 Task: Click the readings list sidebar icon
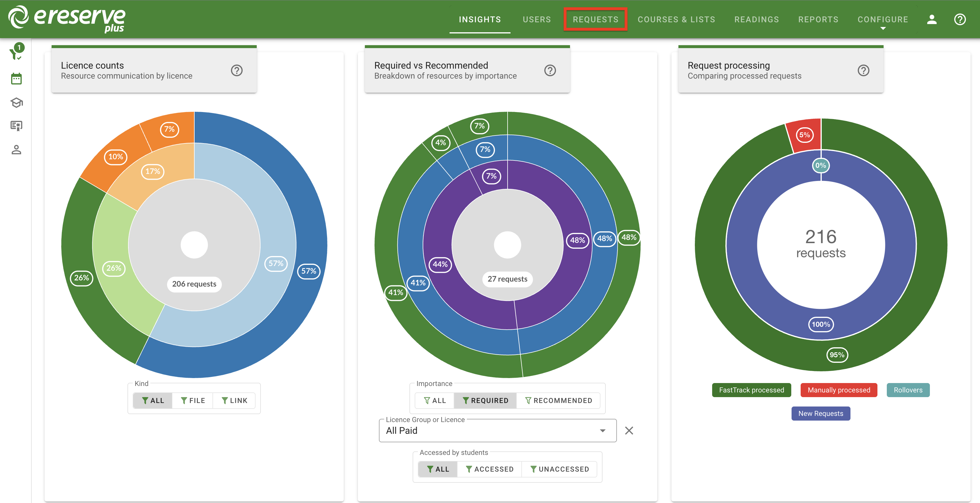[x=16, y=126]
